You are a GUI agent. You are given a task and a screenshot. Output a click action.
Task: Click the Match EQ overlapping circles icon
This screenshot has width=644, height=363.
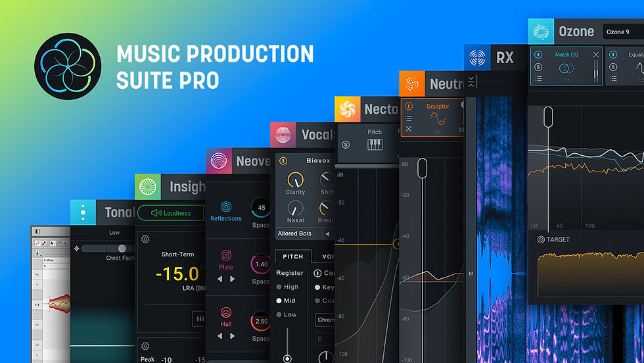click(566, 68)
